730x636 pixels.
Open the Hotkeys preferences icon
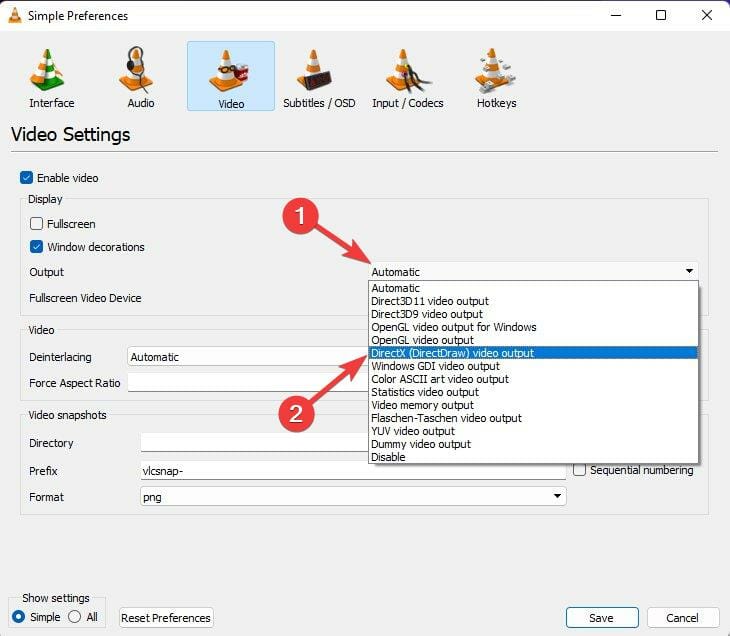click(x=494, y=70)
